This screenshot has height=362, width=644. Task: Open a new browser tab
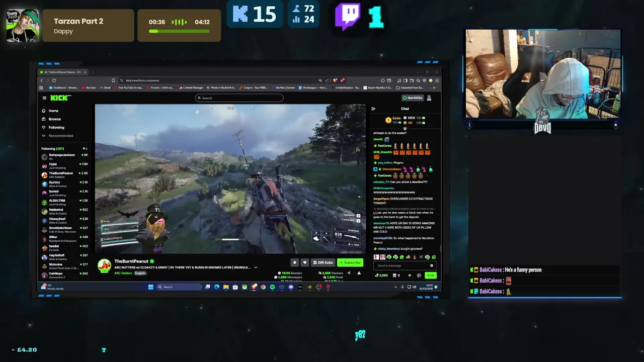(94, 72)
